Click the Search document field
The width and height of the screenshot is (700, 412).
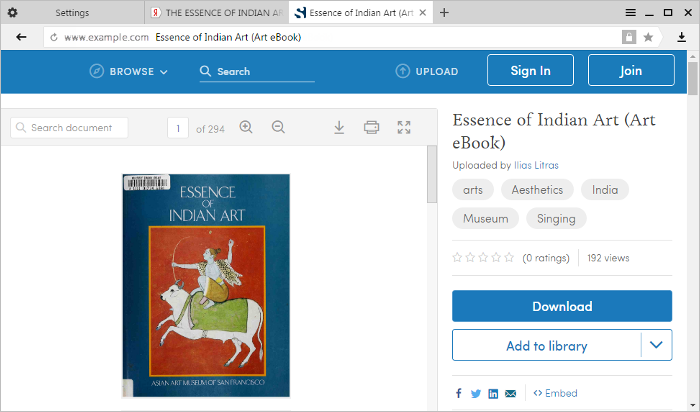tap(69, 128)
